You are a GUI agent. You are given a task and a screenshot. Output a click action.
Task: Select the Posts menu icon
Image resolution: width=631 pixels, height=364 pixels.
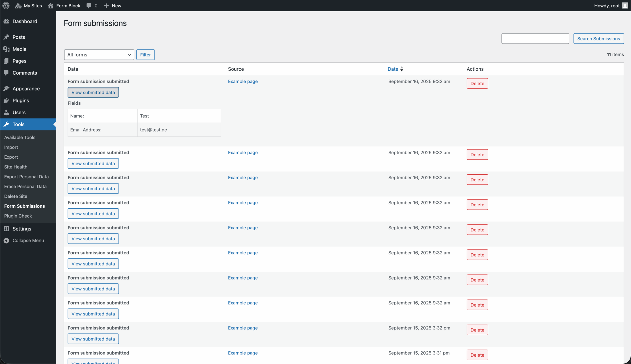click(x=7, y=37)
